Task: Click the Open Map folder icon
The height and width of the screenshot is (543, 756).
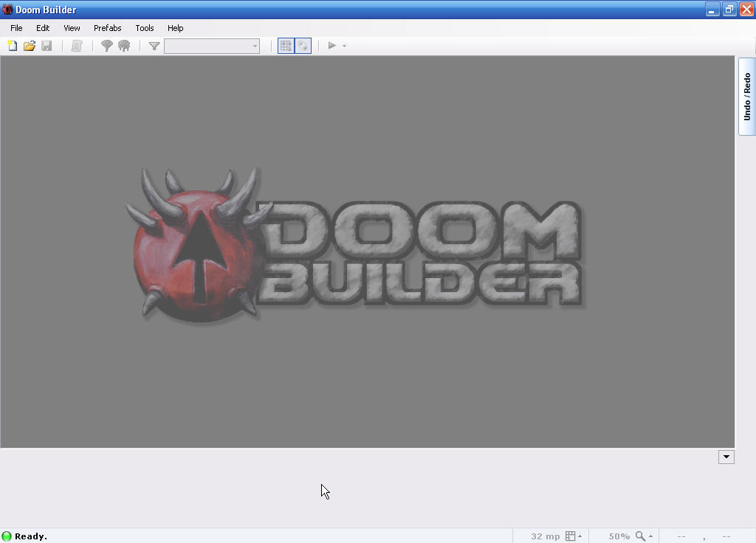Action: point(30,46)
